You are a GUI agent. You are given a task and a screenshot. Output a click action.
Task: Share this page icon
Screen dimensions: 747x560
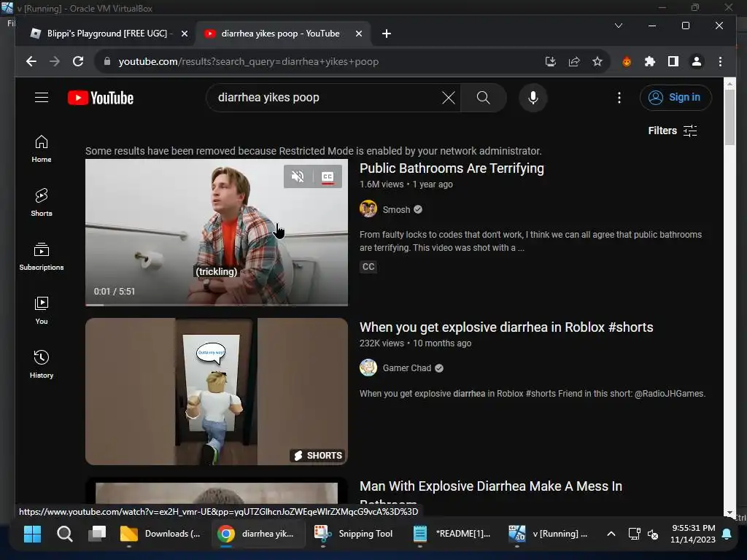pyautogui.click(x=574, y=61)
